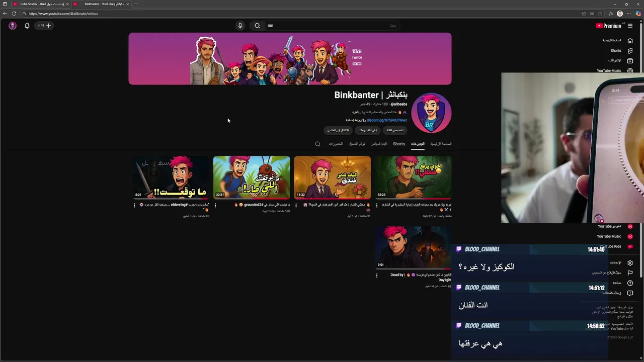Expand the channel description 'more' link
The image size is (644, 362).
pyautogui.click(x=356, y=112)
